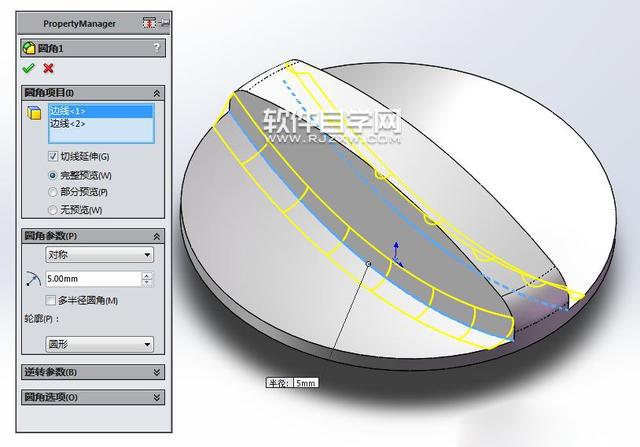Image resolution: width=640 pixels, height=447 pixels.
Task: Click the 5.00mm radius input field
Action: (x=93, y=279)
